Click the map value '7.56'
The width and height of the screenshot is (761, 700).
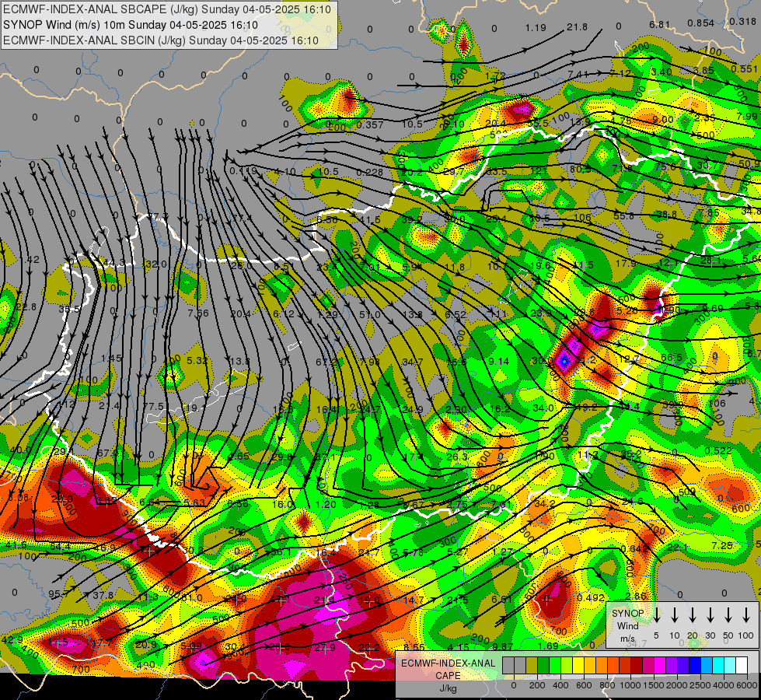click(x=198, y=313)
